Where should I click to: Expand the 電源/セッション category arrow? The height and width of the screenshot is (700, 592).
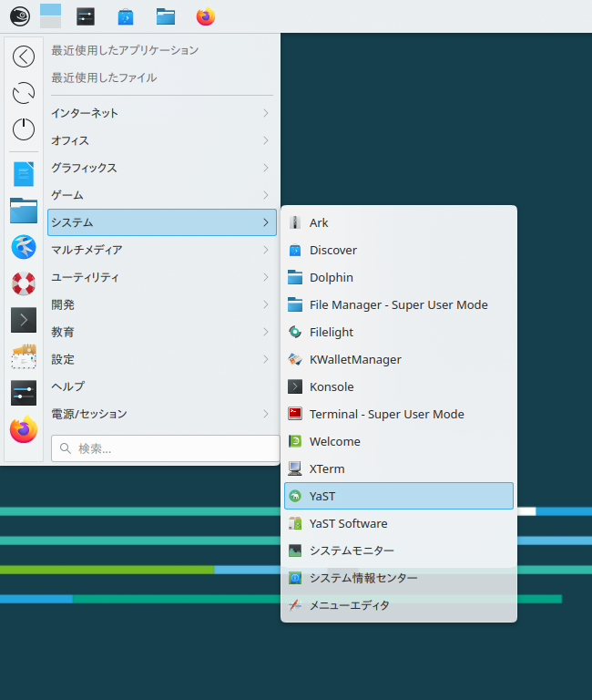[x=266, y=414]
